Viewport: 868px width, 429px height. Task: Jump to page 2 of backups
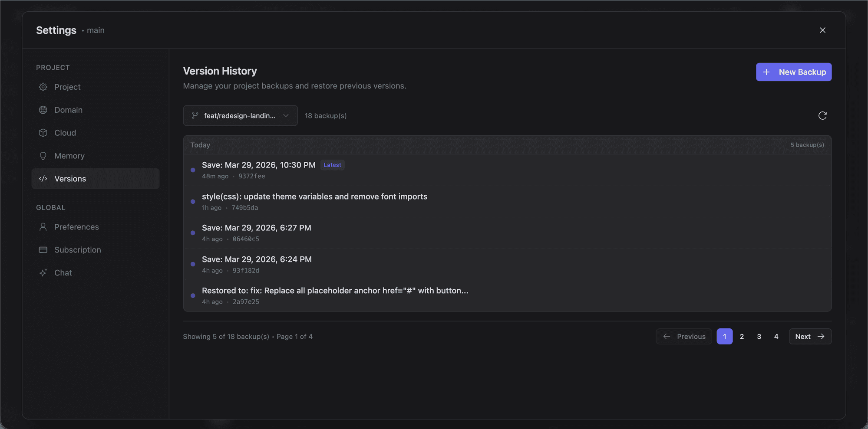point(742,337)
